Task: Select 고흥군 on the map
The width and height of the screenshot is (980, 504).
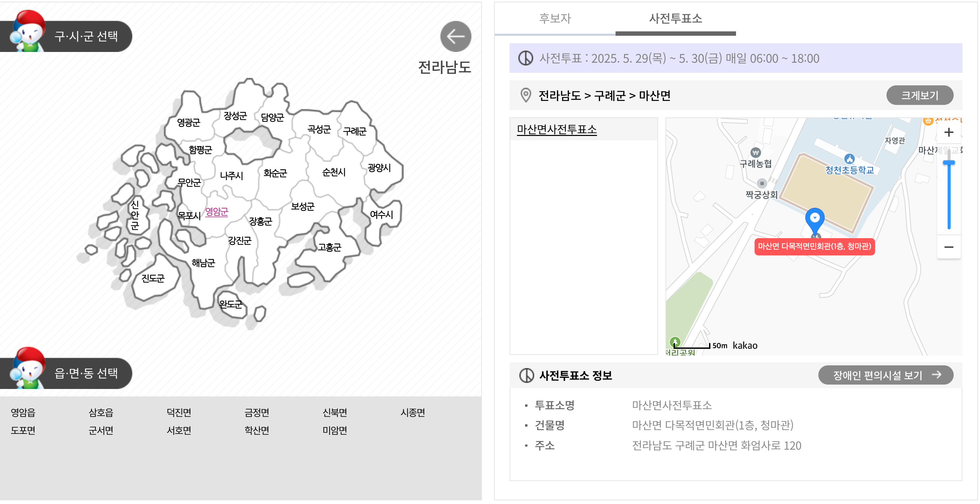Action: (x=330, y=247)
